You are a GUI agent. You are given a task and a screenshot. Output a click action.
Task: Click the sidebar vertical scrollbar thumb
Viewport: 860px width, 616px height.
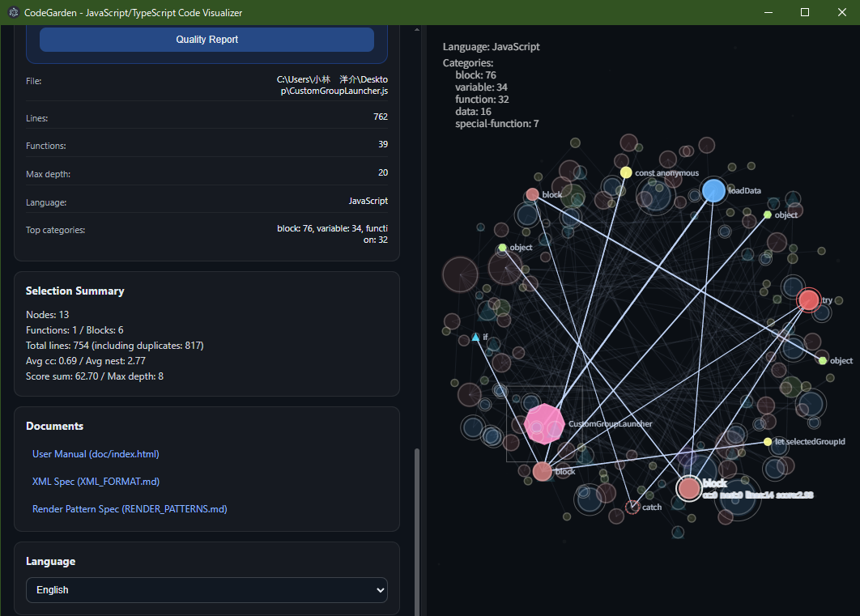click(417, 526)
